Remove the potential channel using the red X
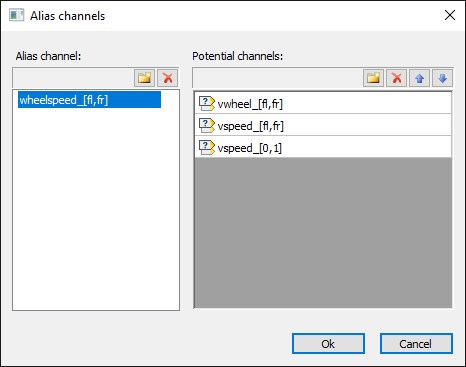Image resolution: width=466 pixels, height=367 pixels. (396, 78)
